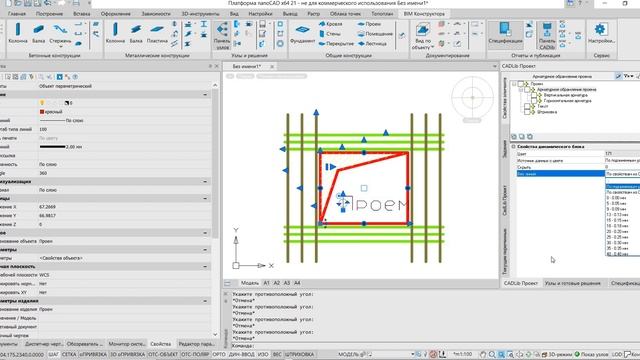This screenshot has height=360, width=640.
Task: Select the Фундамент foundation tool
Action: coord(302,33)
